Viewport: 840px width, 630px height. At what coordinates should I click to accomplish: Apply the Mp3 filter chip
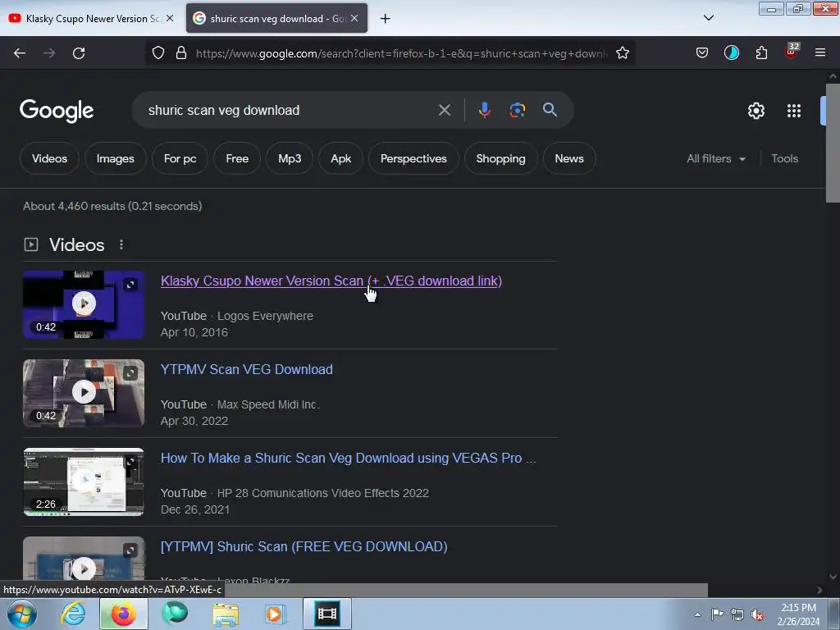pos(290,158)
